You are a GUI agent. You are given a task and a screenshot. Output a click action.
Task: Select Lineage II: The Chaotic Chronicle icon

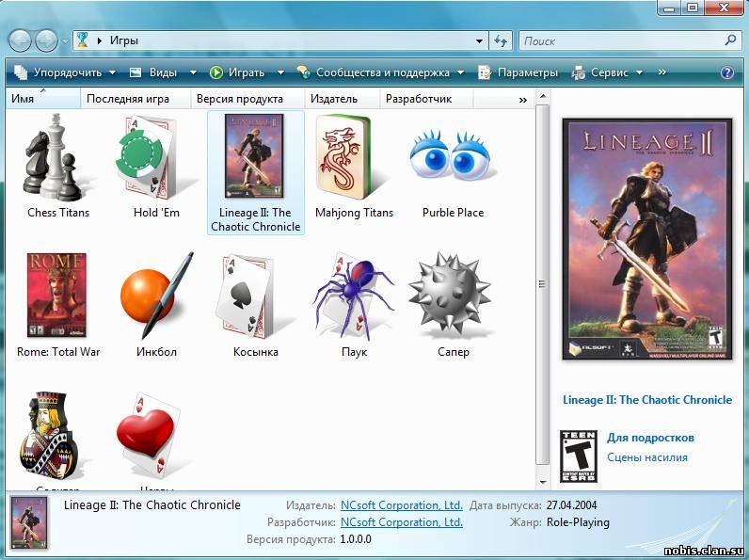(x=254, y=156)
